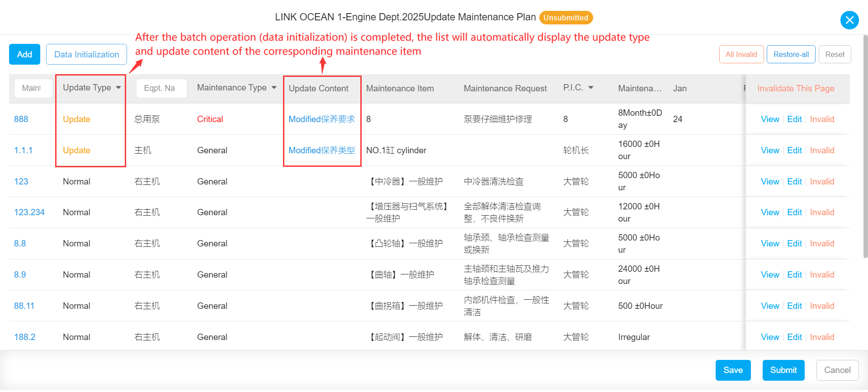Viewport: 868px width, 392px height.
Task: Open maintenance item 8.9 link
Action: coord(20,275)
